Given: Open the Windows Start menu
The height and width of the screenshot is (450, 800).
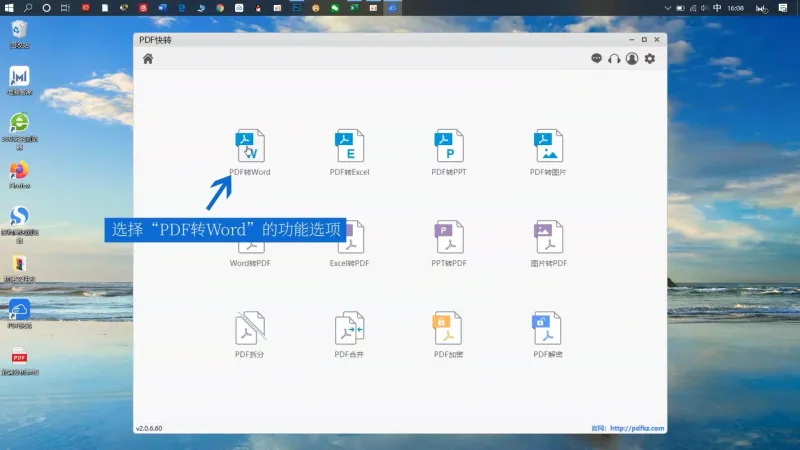Looking at the screenshot, I should [x=9, y=8].
